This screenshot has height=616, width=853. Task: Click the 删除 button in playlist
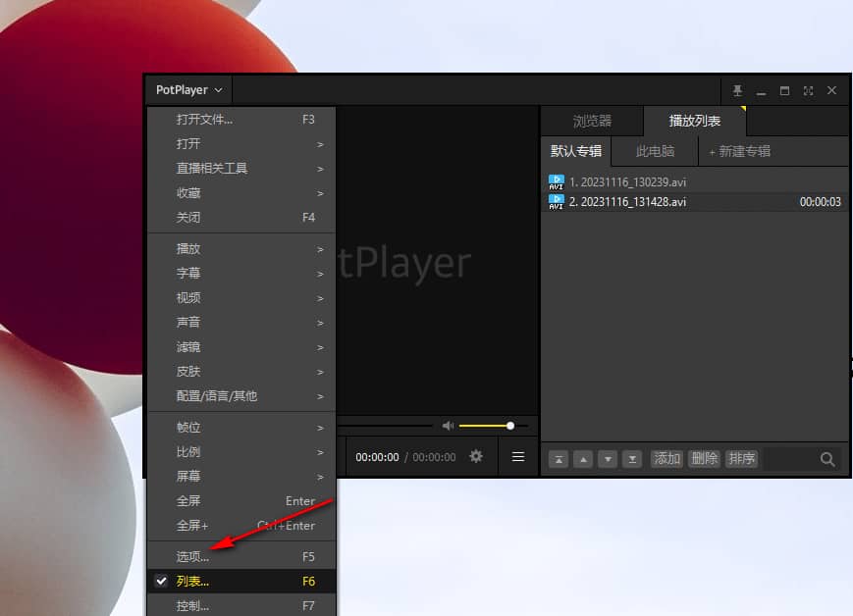pyautogui.click(x=705, y=459)
